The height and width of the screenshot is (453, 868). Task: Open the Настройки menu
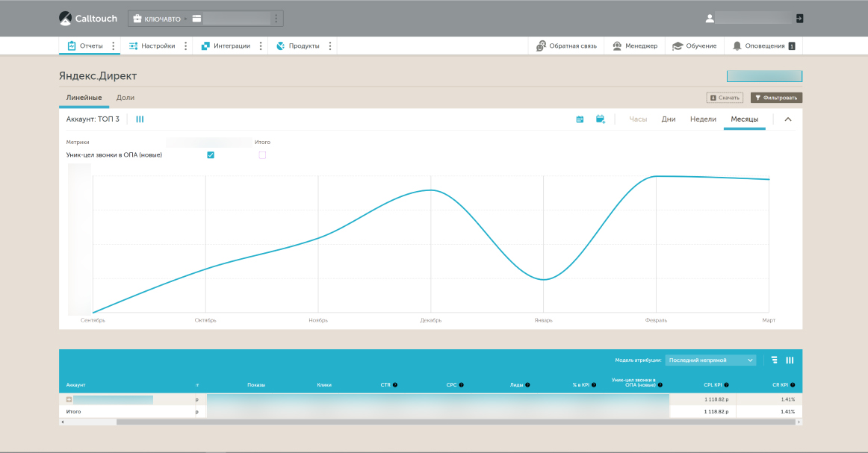(152, 46)
